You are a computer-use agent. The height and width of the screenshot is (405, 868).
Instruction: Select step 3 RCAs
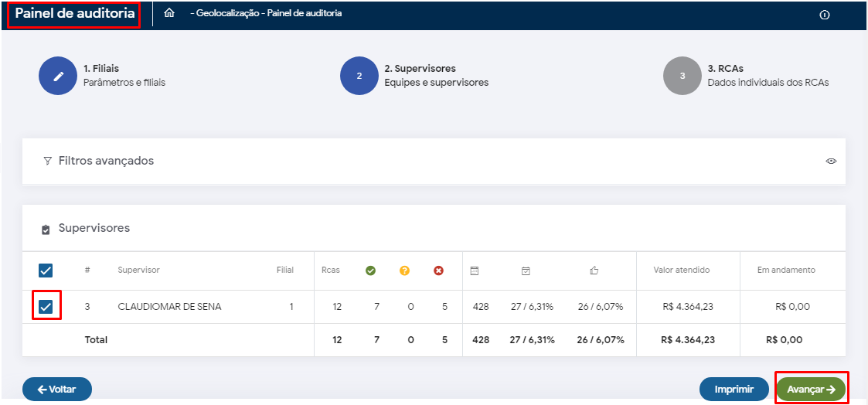coord(682,76)
